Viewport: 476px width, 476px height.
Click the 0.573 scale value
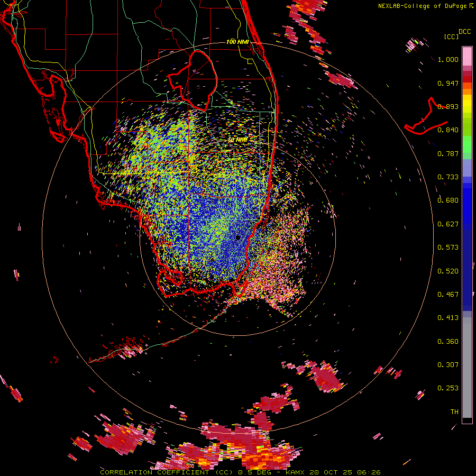[448, 248]
